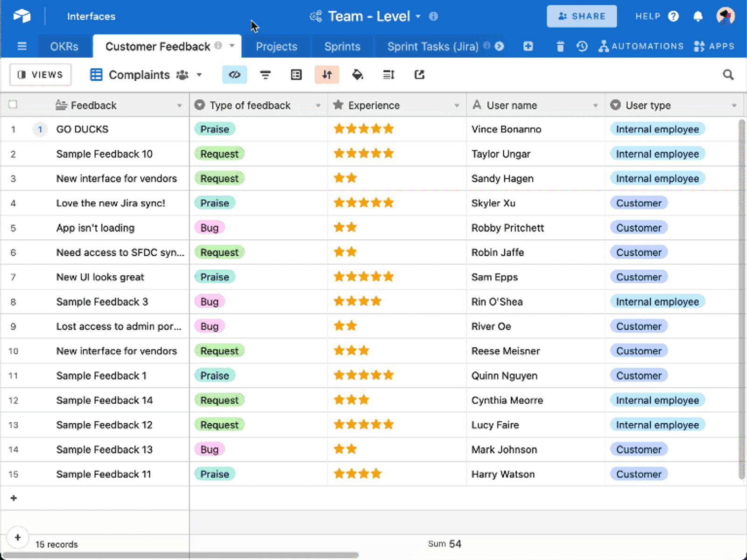Click the row height icon

[x=388, y=75]
